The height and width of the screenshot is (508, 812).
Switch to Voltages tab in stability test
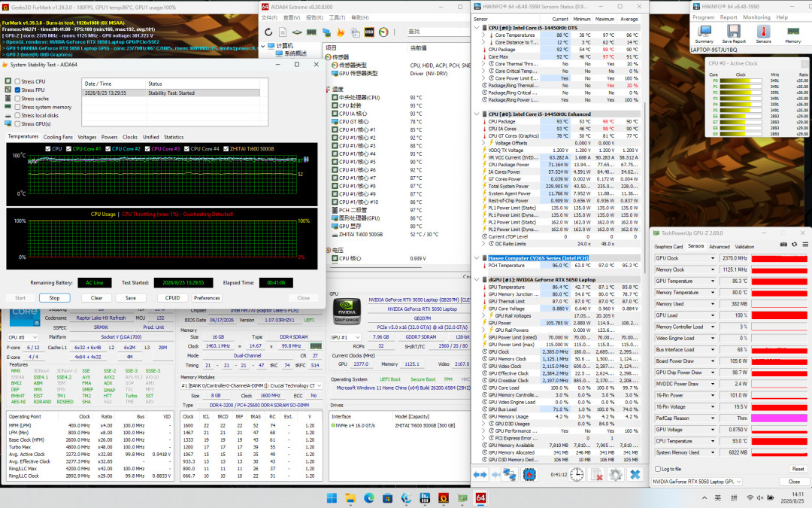87,138
